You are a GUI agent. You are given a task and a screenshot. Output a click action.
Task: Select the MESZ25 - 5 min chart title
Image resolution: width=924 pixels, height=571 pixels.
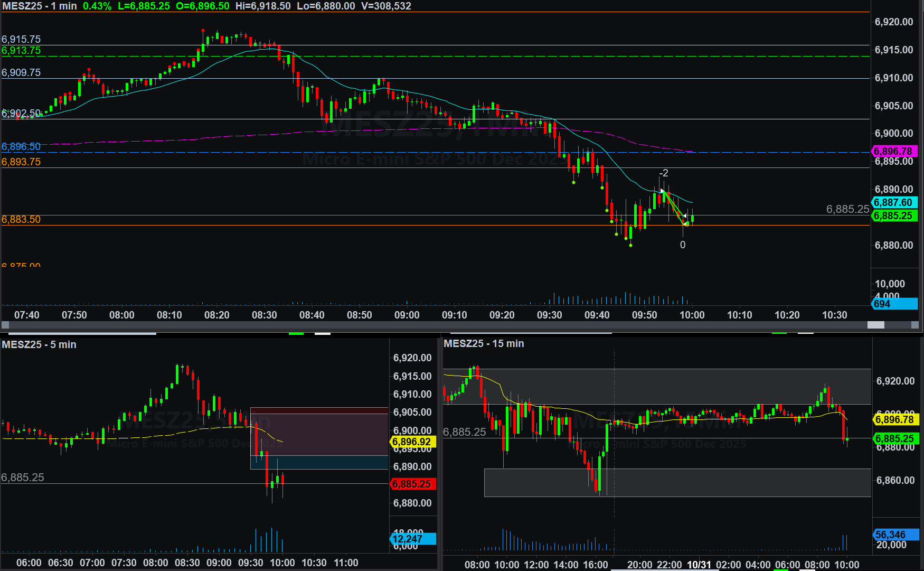pyautogui.click(x=39, y=345)
